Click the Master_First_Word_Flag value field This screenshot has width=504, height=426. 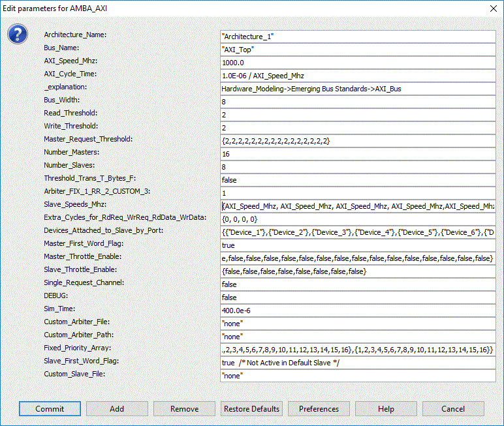coord(358,245)
